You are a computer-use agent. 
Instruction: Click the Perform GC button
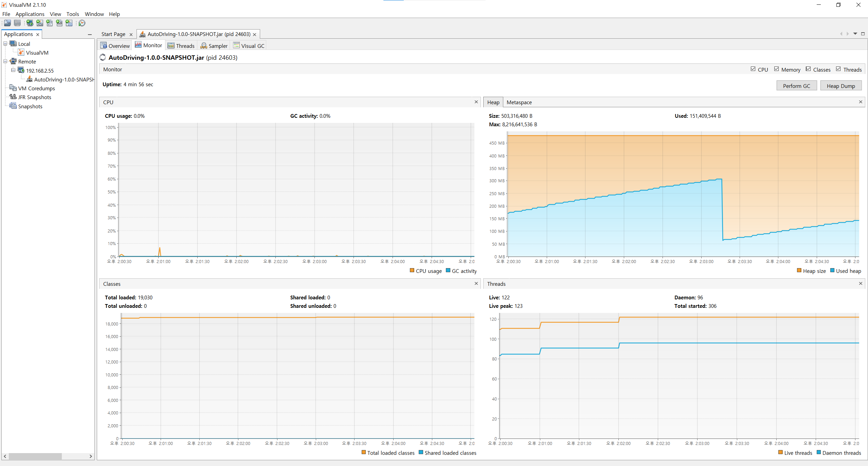click(x=796, y=86)
